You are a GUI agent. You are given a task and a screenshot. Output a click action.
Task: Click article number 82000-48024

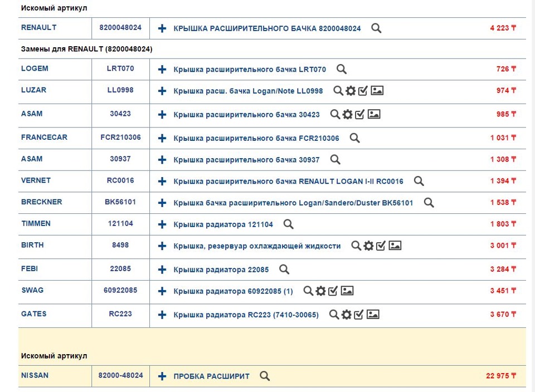coord(120,375)
